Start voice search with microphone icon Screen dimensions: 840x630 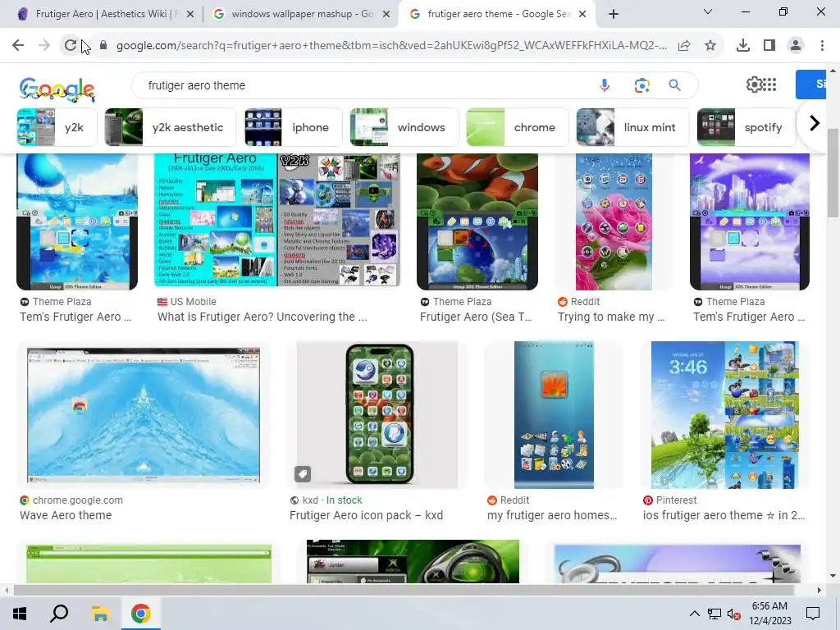click(x=605, y=85)
